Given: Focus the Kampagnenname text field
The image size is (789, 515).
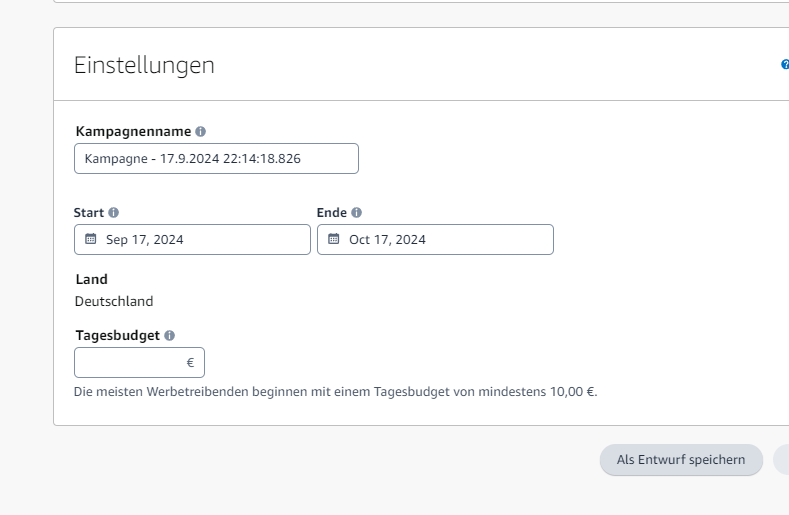Looking at the screenshot, I should tap(216, 158).
